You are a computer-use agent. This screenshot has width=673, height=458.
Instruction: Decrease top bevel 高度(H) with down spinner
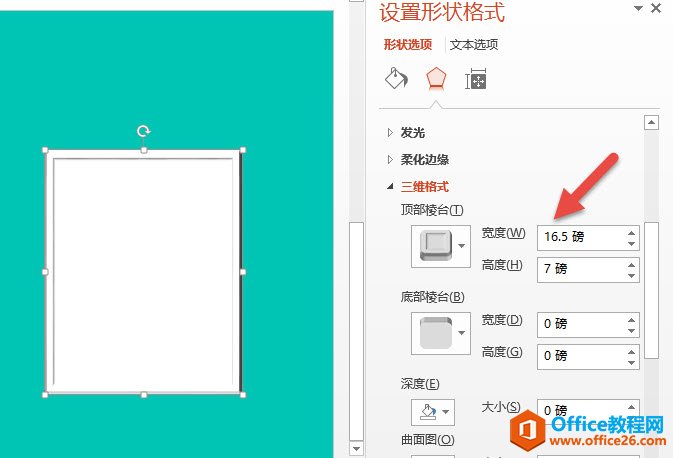pos(631,276)
